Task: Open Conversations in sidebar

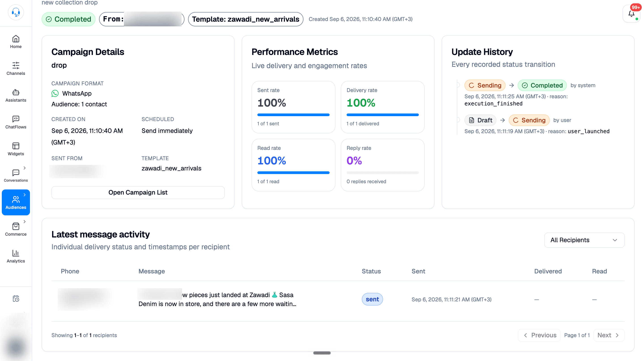Action: 16,176
